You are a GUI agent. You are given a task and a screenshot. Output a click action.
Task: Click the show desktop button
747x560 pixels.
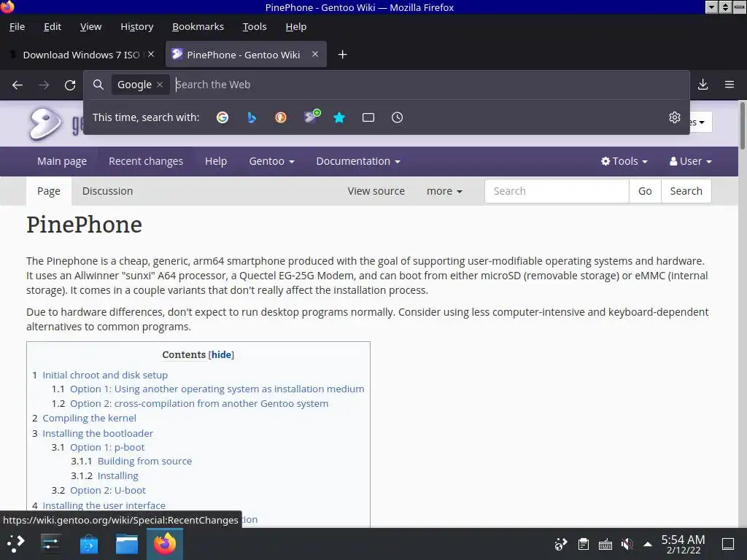(x=728, y=544)
